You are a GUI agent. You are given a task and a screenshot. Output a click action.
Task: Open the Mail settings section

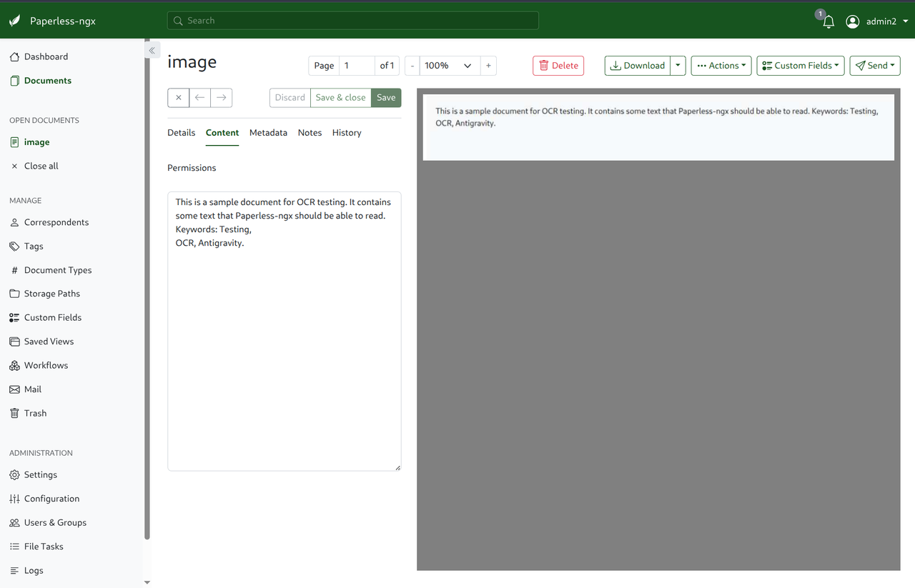[34, 389]
